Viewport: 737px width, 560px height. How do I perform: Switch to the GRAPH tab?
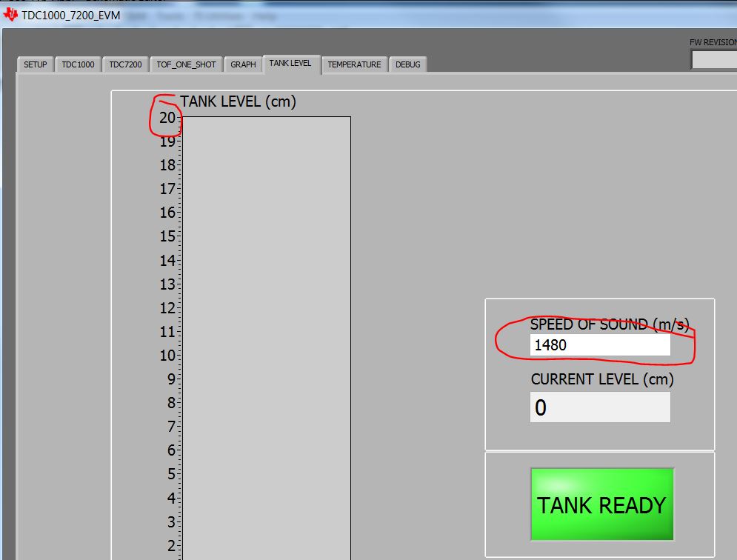coord(243,64)
